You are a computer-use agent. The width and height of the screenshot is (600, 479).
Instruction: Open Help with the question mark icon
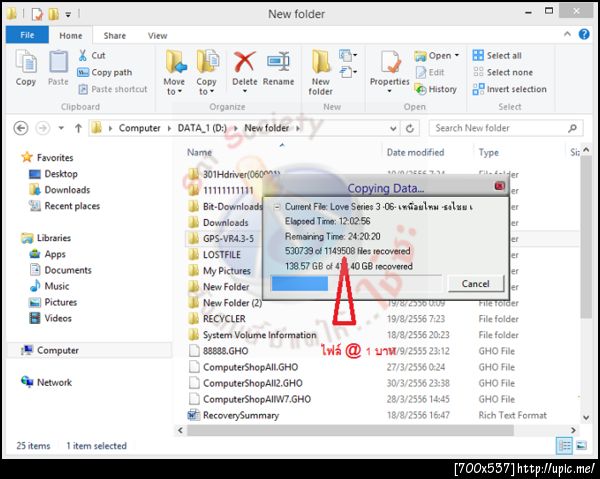coord(584,34)
